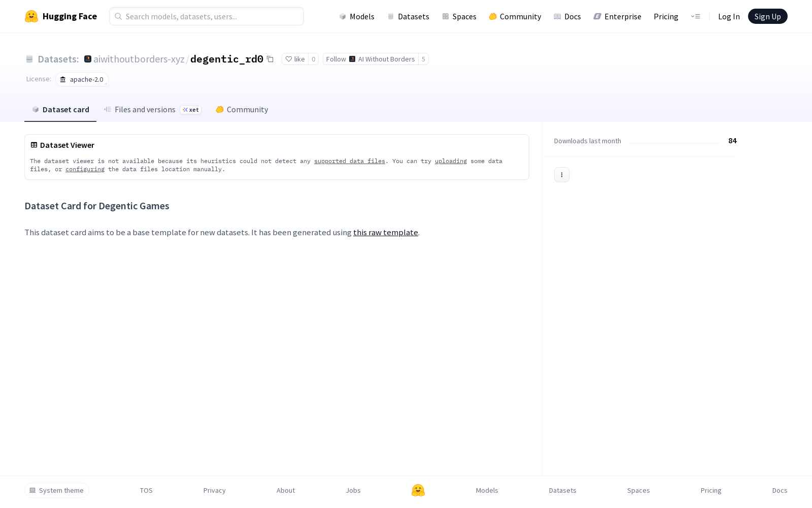Open the uploading link
This screenshot has height=508, width=812.
click(x=451, y=161)
